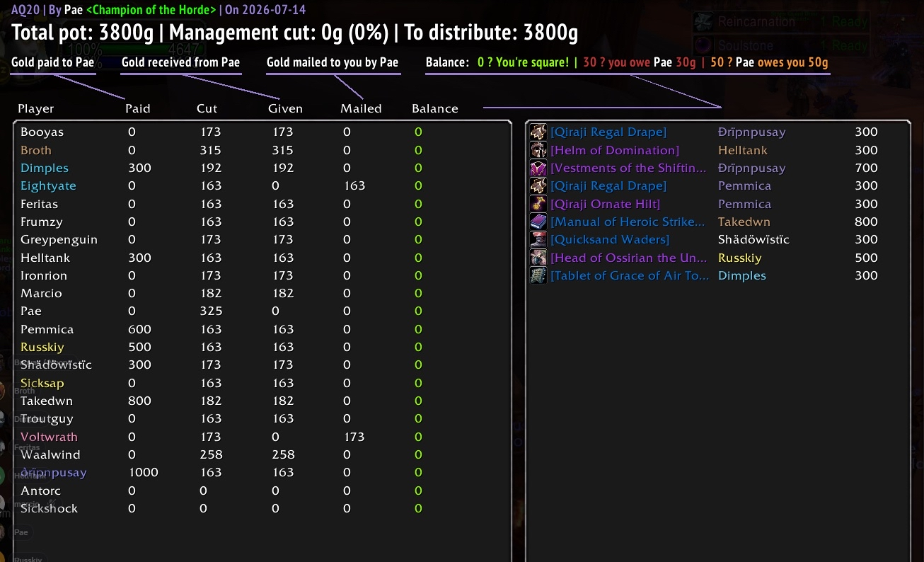Click buyer Russkiy next to Head of Ossirian
The width and height of the screenshot is (924, 562).
pyautogui.click(x=740, y=258)
